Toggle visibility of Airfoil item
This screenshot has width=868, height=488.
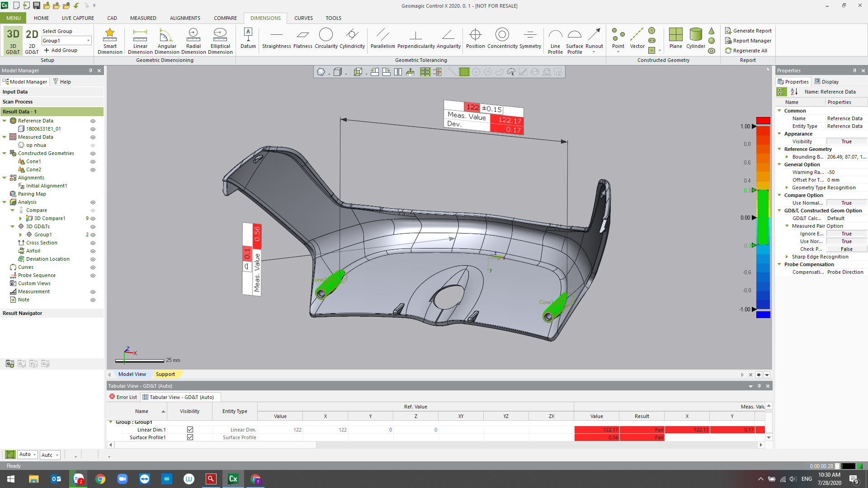93,251
